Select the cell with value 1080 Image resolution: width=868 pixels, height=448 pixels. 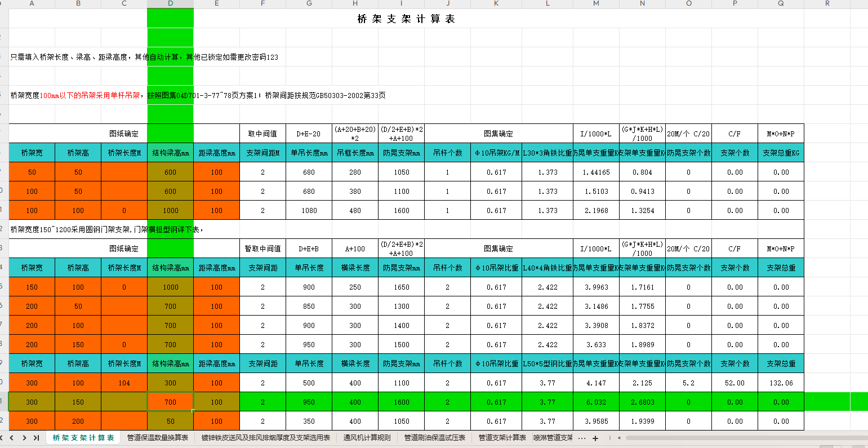[309, 210]
